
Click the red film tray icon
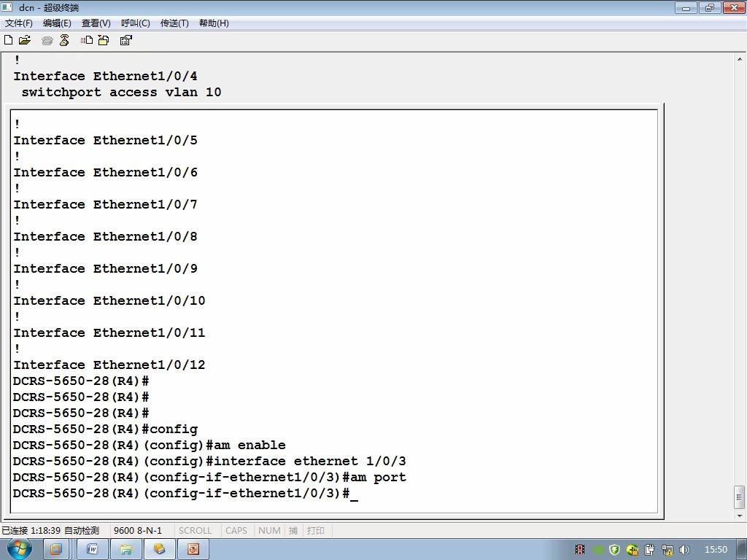click(x=580, y=550)
